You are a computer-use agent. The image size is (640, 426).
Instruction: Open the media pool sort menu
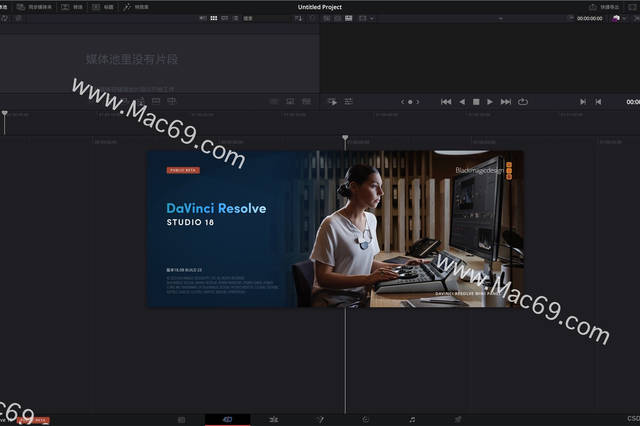298,18
